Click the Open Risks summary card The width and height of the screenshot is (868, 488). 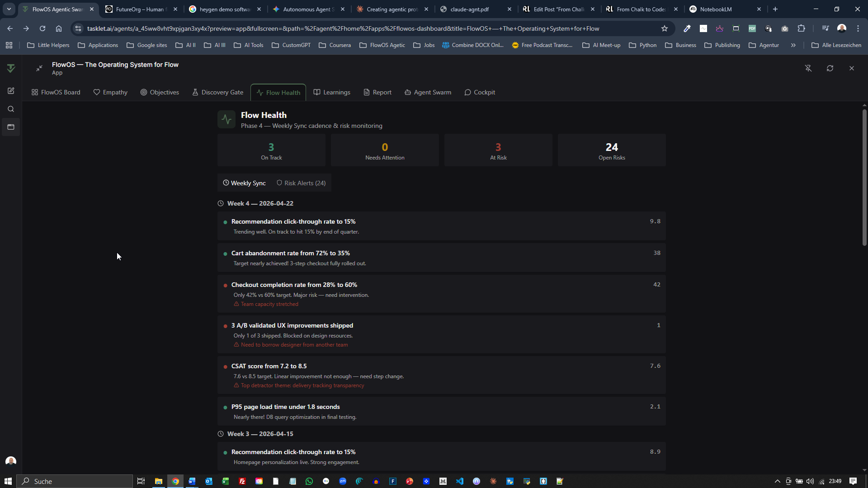(x=611, y=150)
